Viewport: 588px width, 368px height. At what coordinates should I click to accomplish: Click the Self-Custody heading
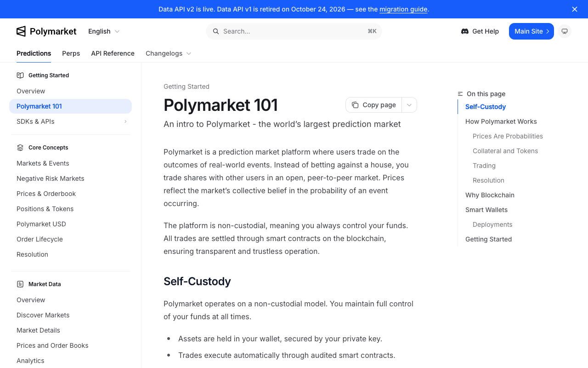(x=197, y=282)
